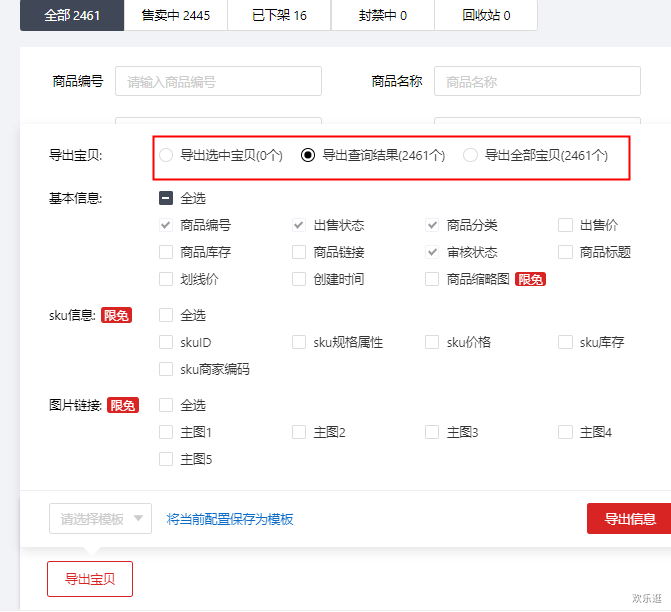Go to the 封禁中 0 tab
Image resolution: width=671 pixels, height=612 pixels.
pyautogui.click(x=383, y=15)
